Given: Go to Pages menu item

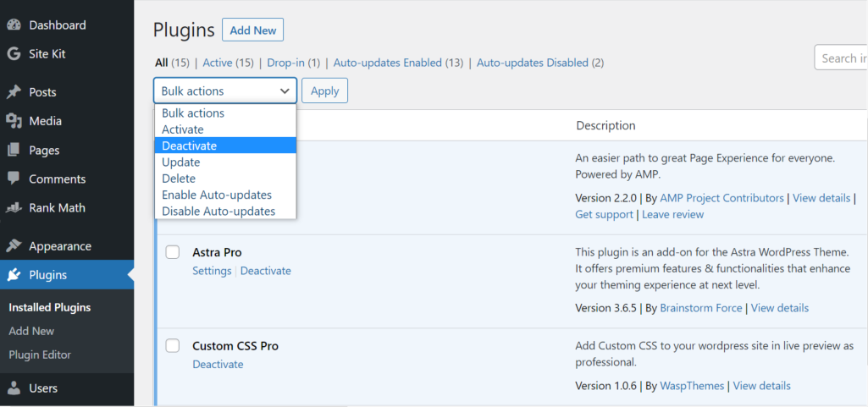Looking at the screenshot, I should (x=44, y=151).
